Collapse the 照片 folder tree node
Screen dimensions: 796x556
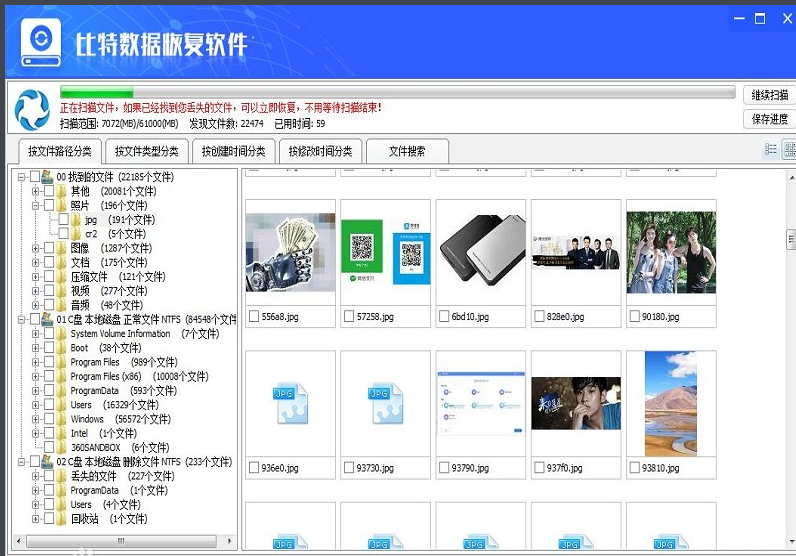coord(36,206)
